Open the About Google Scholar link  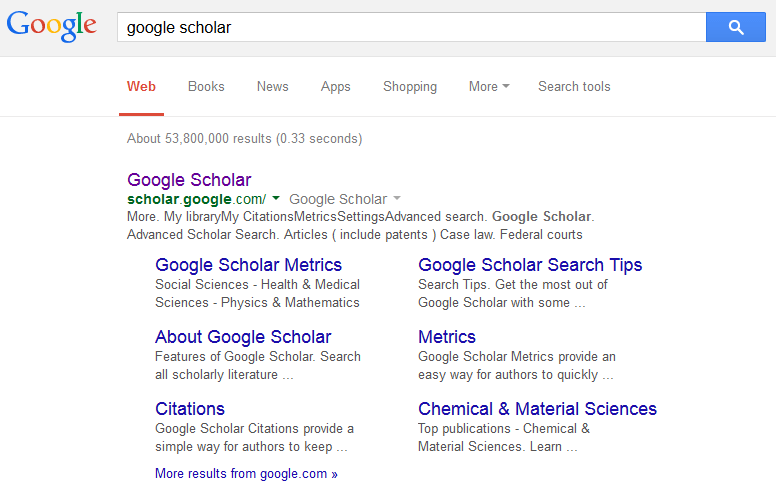pyautogui.click(x=243, y=337)
